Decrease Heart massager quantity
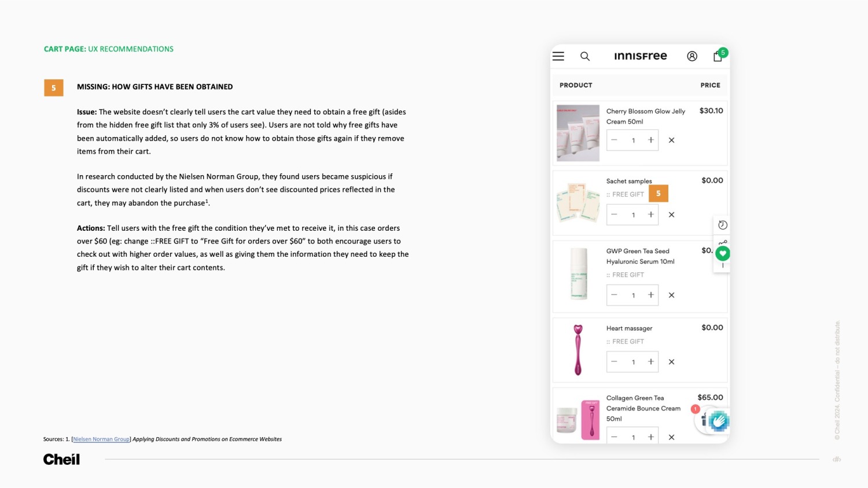Viewport: 868px width, 488px height. [x=615, y=362]
